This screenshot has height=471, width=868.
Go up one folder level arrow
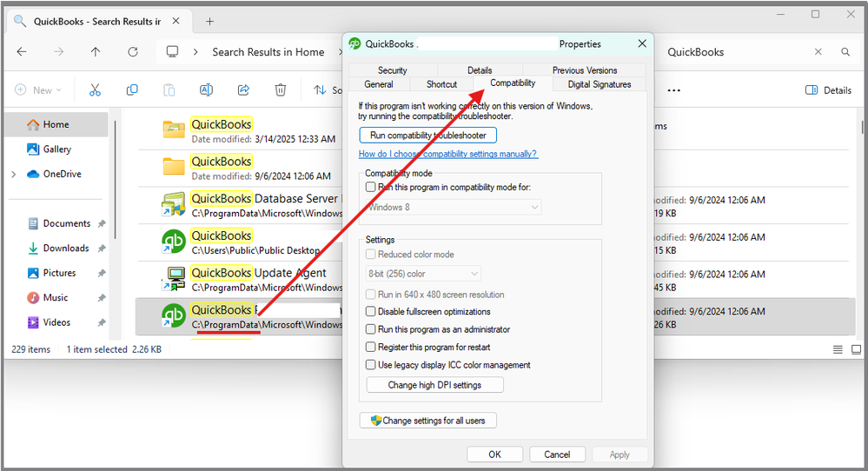click(96, 51)
